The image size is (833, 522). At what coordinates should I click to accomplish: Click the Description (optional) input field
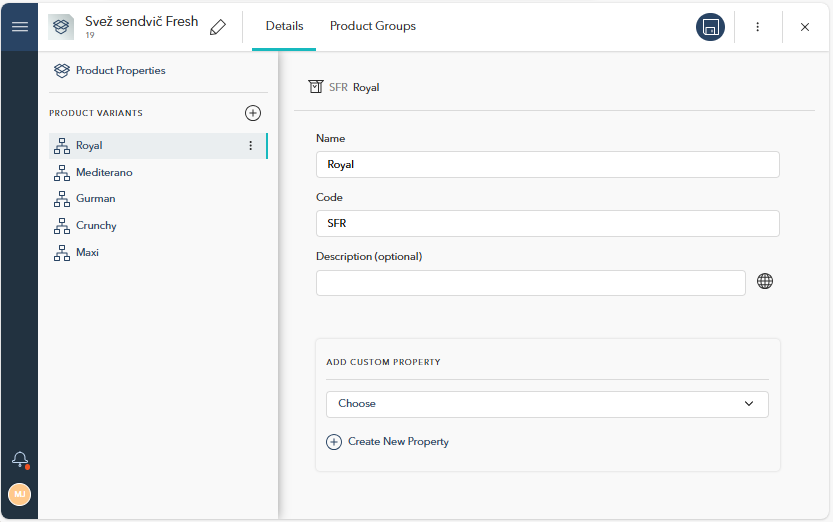pyautogui.click(x=531, y=283)
